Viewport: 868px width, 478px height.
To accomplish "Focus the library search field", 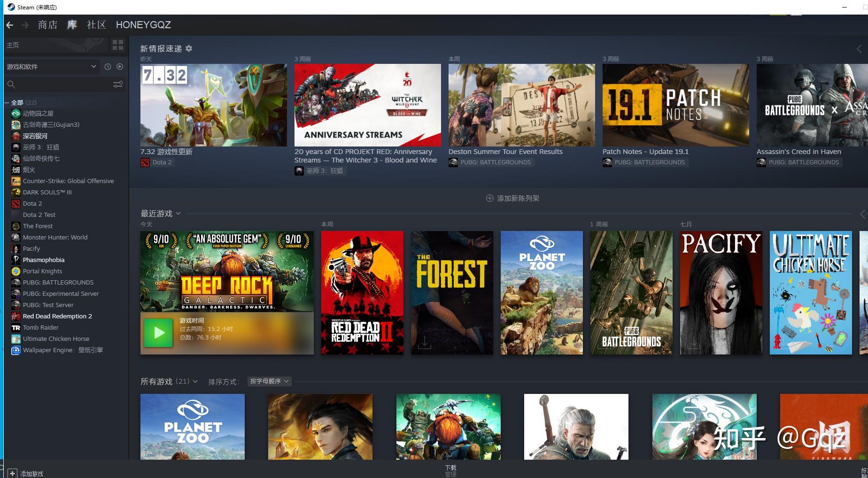I will pyautogui.click(x=58, y=85).
